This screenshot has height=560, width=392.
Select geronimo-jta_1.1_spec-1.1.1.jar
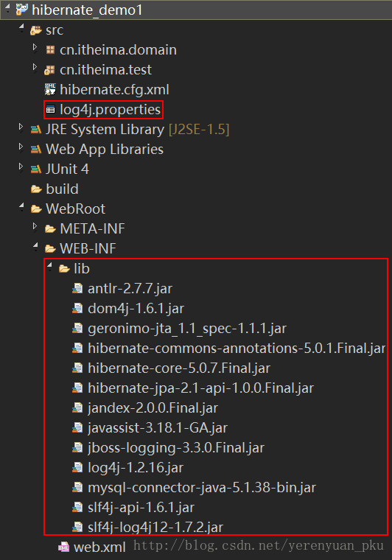point(187,329)
